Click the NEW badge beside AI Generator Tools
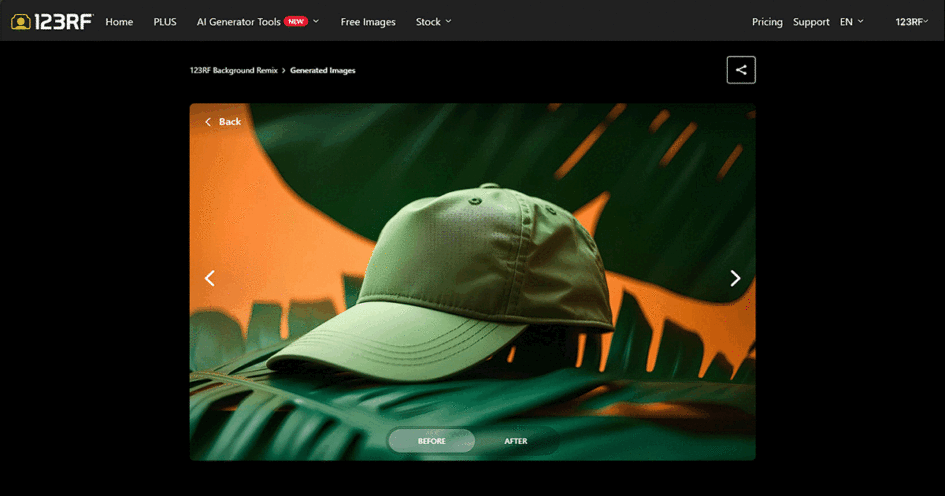The image size is (945, 496). click(x=296, y=21)
